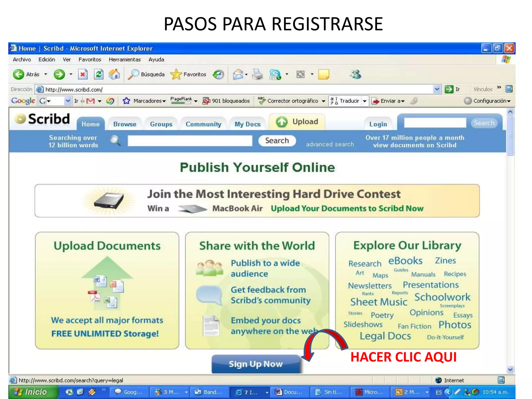This screenshot has width=532, height=399.
Task: Click the Scribd logo
Action: click(42, 119)
